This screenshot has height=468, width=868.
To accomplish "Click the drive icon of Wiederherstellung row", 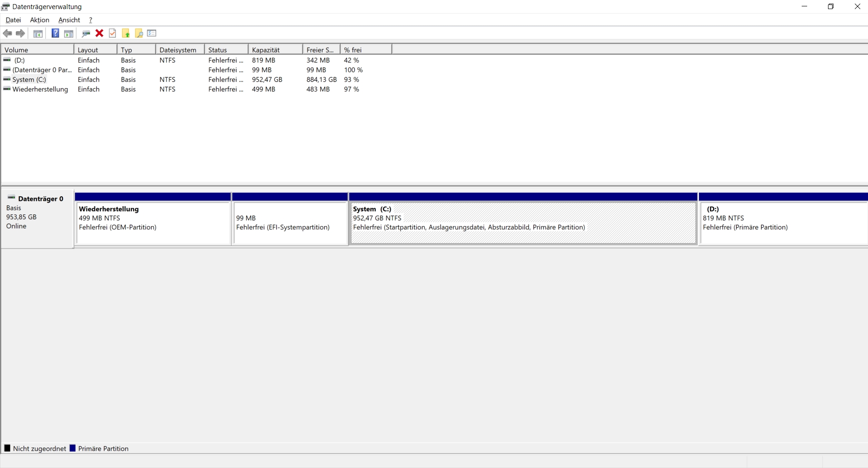I will (7, 89).
